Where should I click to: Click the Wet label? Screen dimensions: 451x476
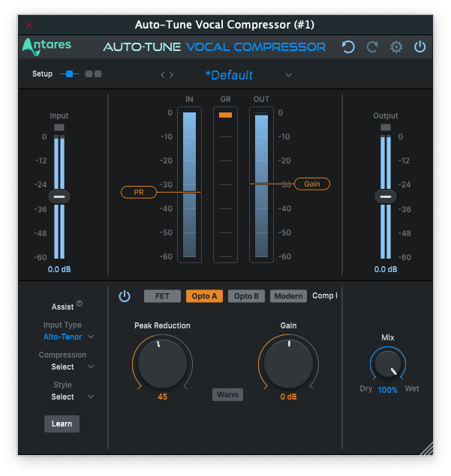point(412,388)
